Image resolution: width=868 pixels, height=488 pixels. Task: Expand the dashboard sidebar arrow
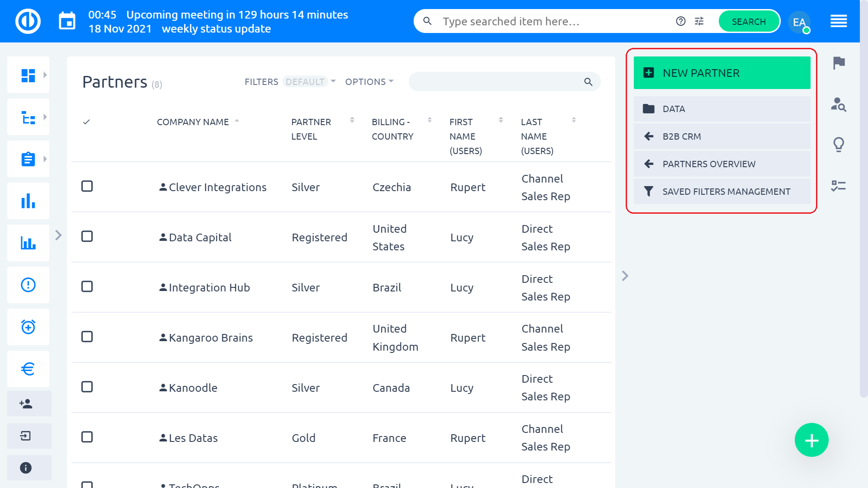pos(45,75)
